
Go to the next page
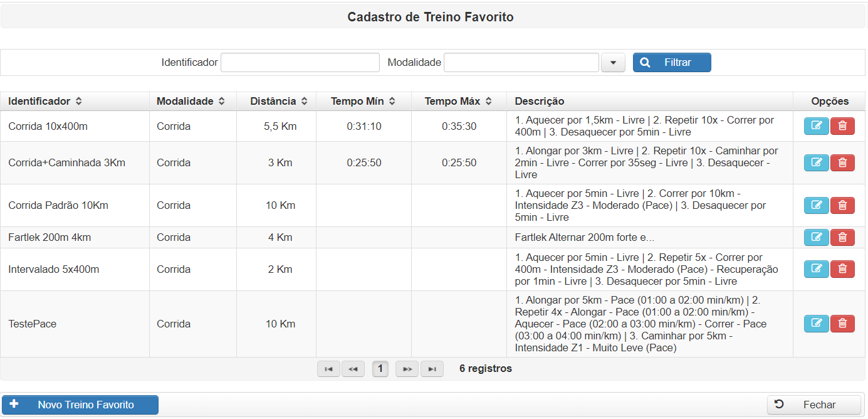click(x=407, y=369)
